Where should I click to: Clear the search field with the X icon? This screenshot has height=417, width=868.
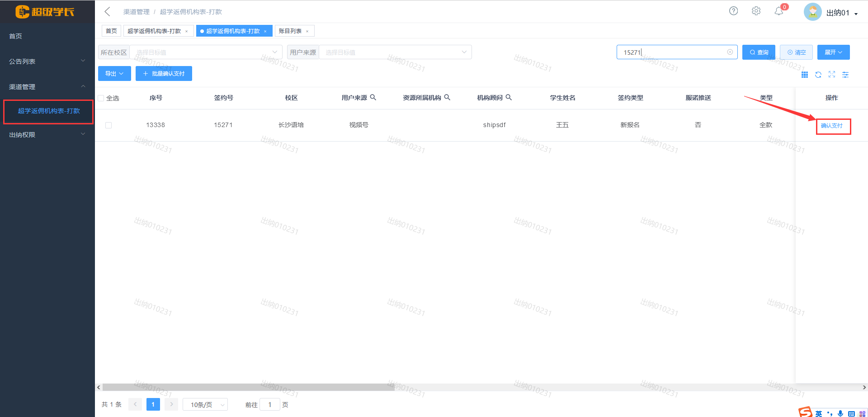pyautogui.click(x=730, y=52)
